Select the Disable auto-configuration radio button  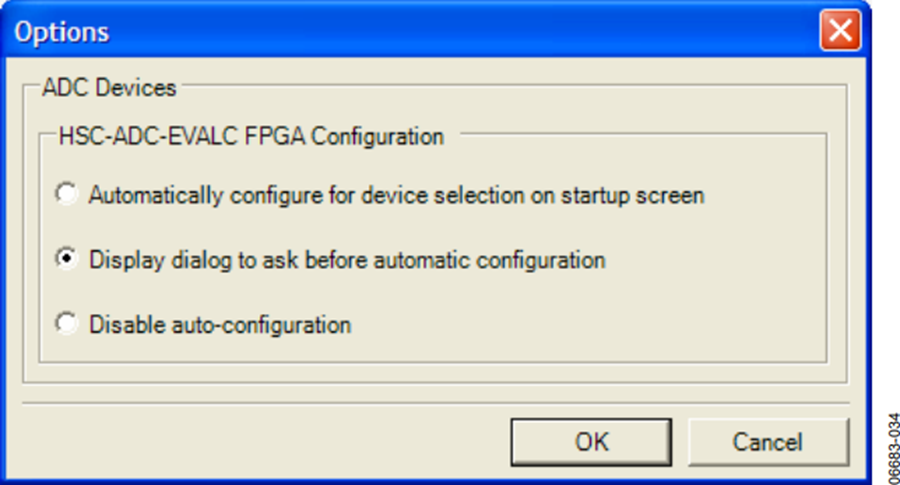pos(67,323)
